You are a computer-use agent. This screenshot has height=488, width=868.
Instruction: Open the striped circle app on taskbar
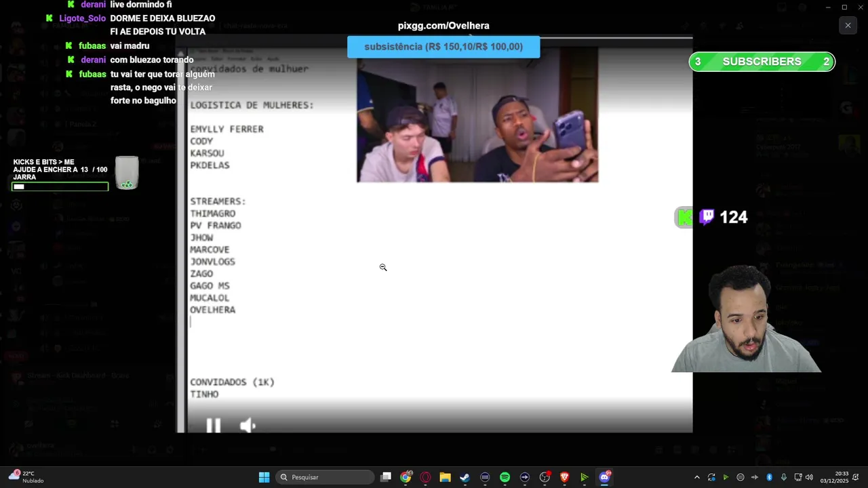pyautogui.click(x=485, y=477)
